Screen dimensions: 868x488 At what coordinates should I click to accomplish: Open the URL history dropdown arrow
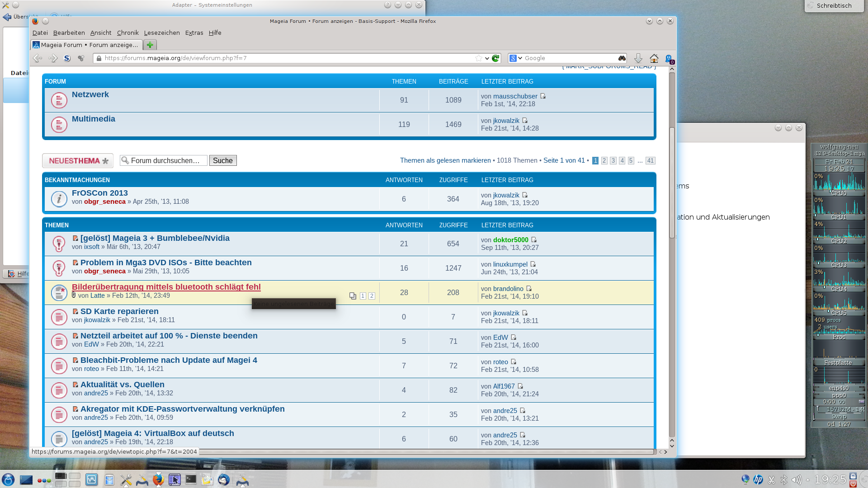[x=487, y=58]
